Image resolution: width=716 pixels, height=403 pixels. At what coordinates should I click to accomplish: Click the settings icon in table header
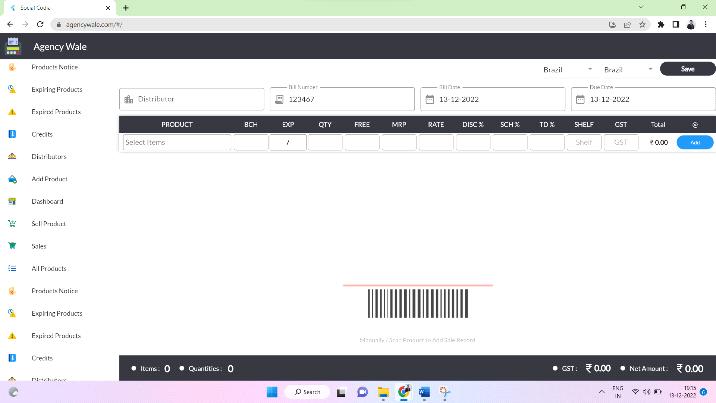coord(695,125)
